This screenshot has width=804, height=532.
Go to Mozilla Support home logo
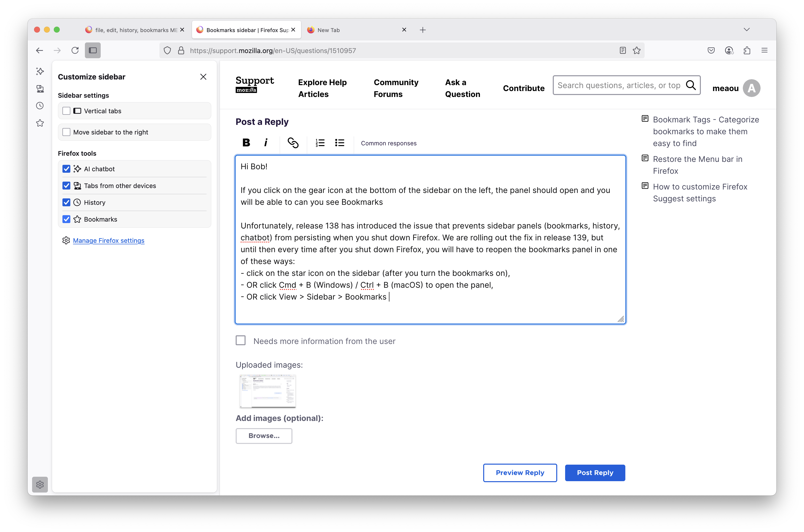click(x=254, y=84)
